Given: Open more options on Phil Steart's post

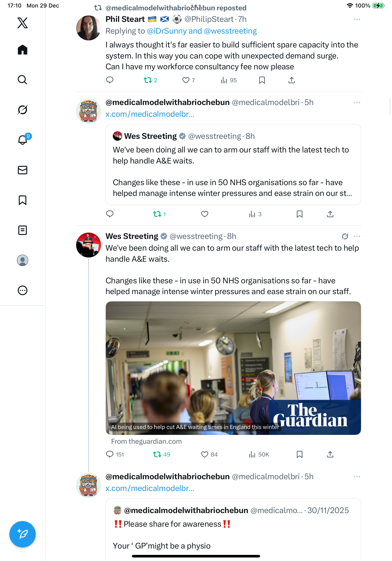Looking at the screenshot, I should pos(357,19).
